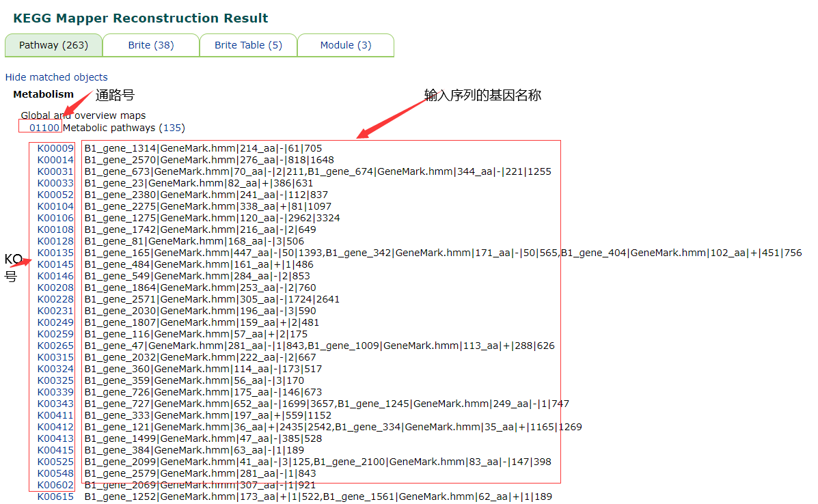This screenshot has width=818, height=504.
Task: Open KO entry K00324
Action: click(55, 369)
